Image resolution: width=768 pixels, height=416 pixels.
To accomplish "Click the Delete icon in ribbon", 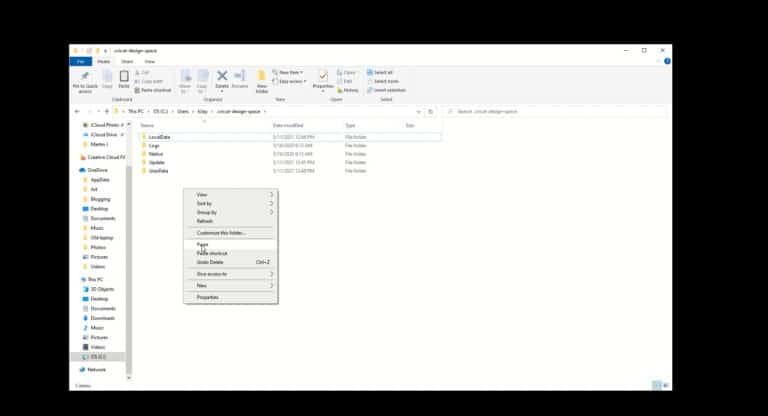I will pyautogui.click(x=222, y=78).
